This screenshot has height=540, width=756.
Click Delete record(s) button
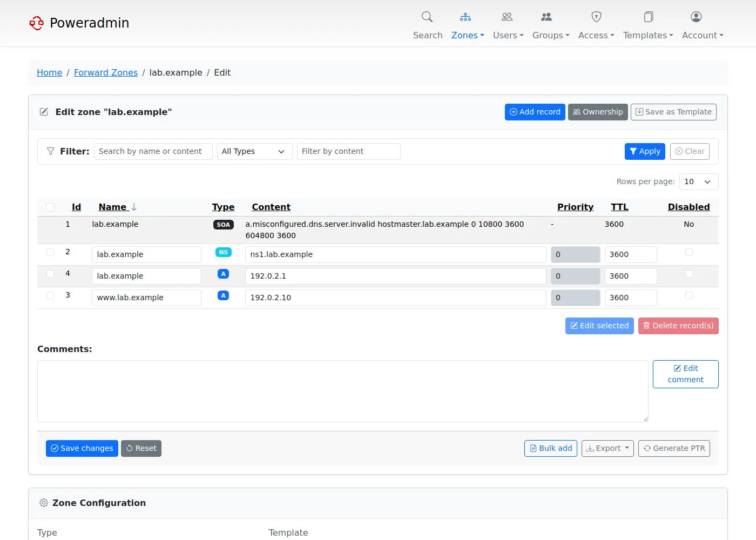(678, 326)
